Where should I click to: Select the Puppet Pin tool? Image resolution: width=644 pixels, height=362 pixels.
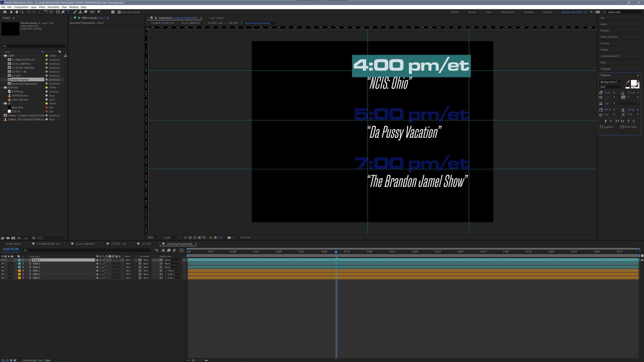click(x=99, y=12)
